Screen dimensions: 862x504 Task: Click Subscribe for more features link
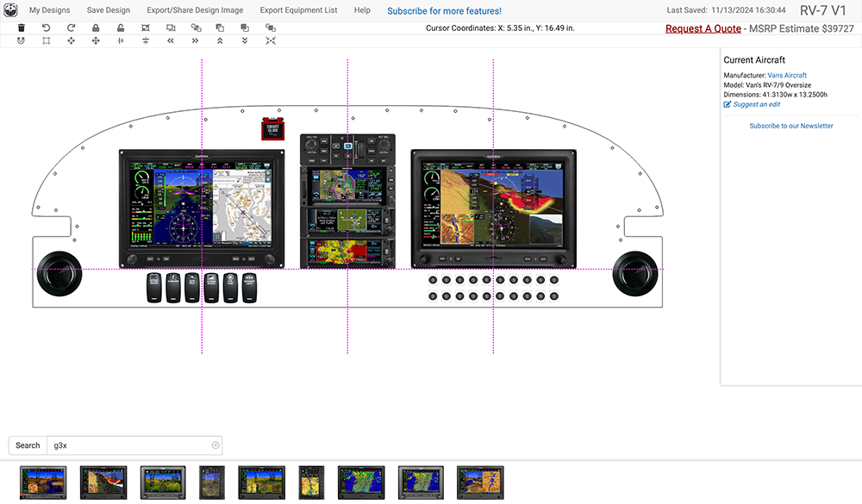444,11
